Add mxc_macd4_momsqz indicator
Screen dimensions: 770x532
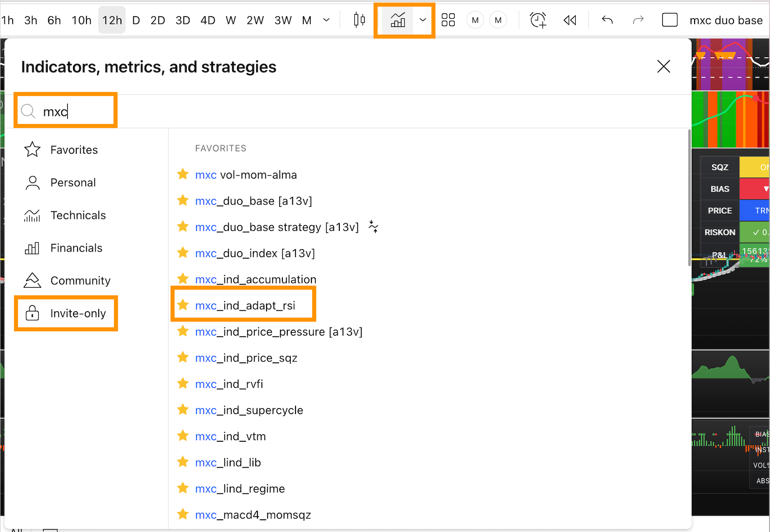(x=253, y=515)
